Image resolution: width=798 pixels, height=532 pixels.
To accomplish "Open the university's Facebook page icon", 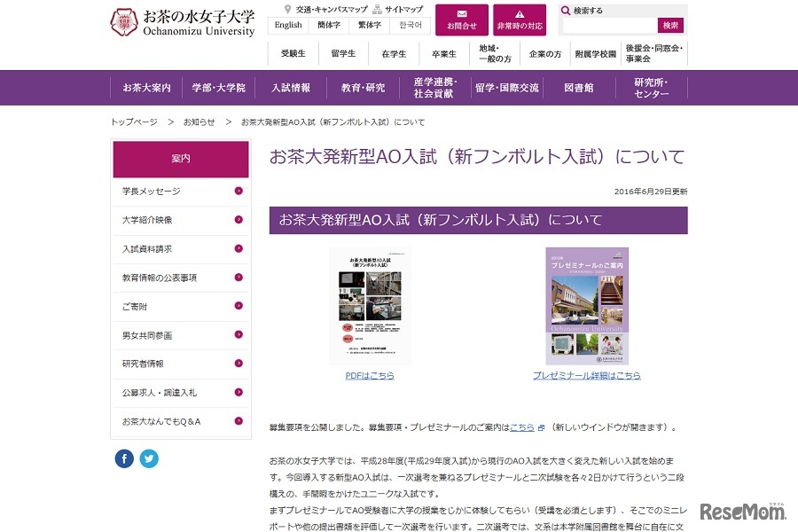I will (123, 458).
